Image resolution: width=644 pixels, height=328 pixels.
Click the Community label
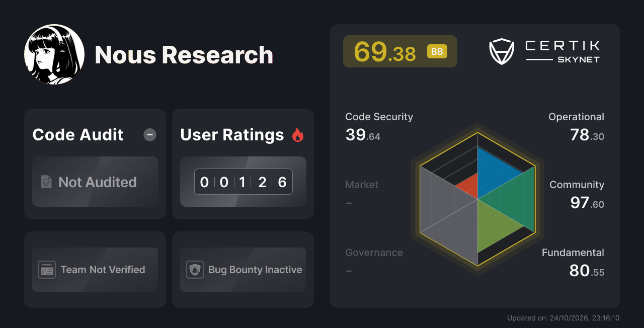coord(577,185)
